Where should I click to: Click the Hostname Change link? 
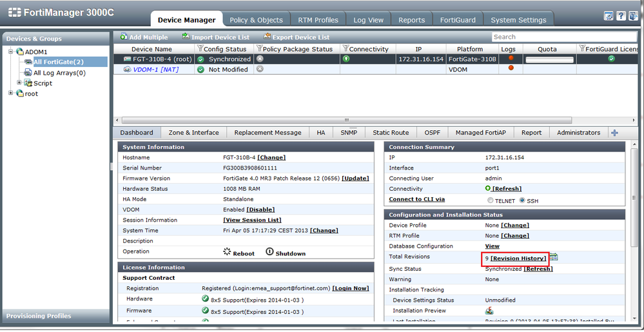[271, 157]
